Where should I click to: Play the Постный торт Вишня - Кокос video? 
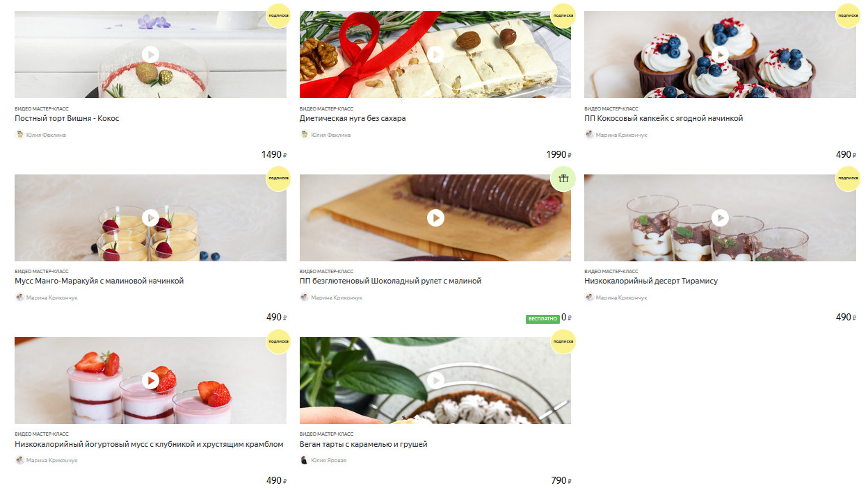[x=150, y=54]
